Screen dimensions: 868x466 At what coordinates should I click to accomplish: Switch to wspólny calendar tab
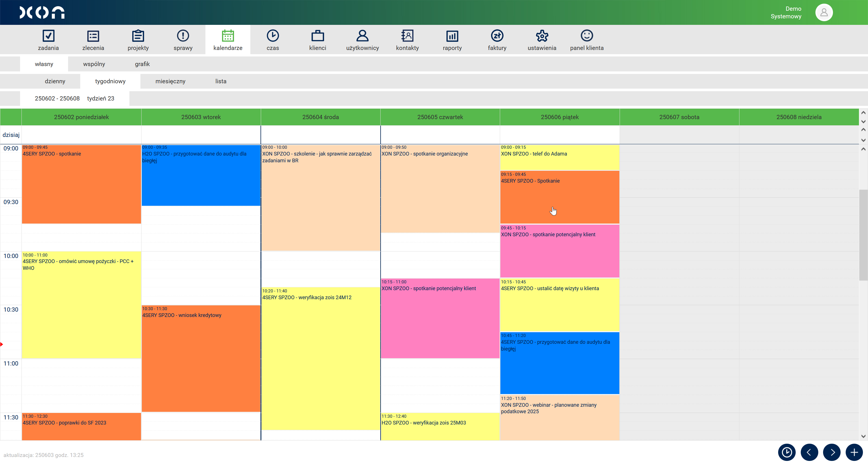[94, 64]
